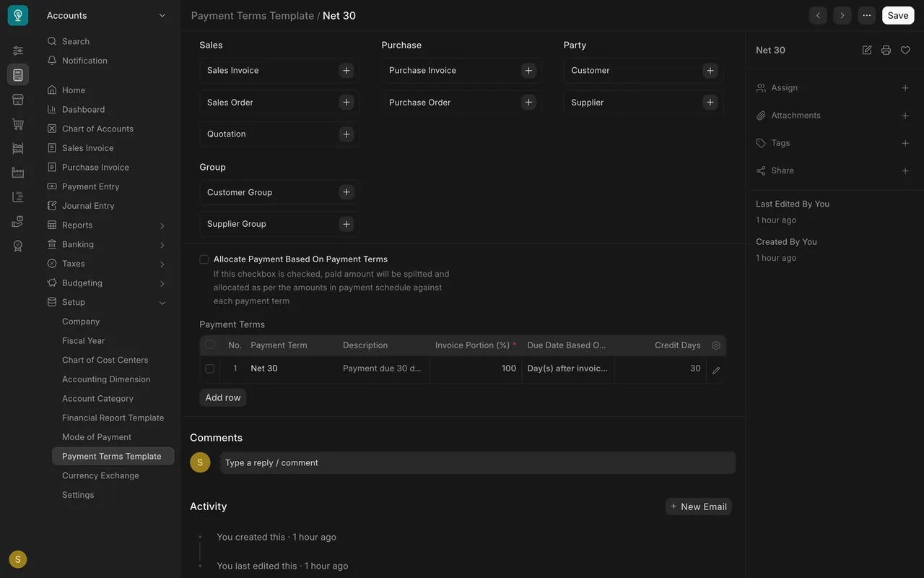Open the three-dots more options menu
This screenshot has width=924, height=578.
click(x=867, y=15)
